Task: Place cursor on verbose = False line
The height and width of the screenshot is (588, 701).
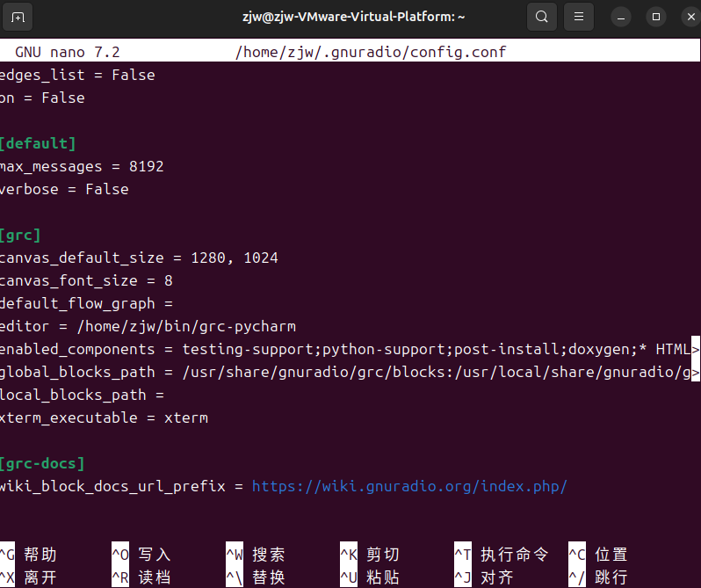Action: pos(64,190)
